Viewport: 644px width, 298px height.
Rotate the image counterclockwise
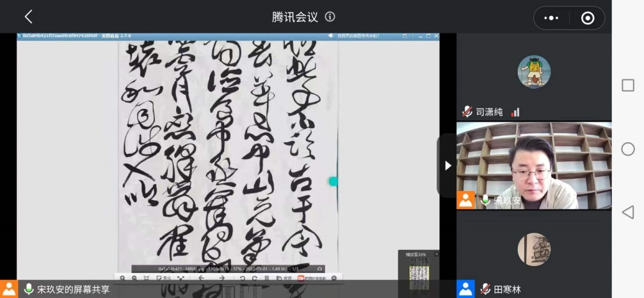243,278
